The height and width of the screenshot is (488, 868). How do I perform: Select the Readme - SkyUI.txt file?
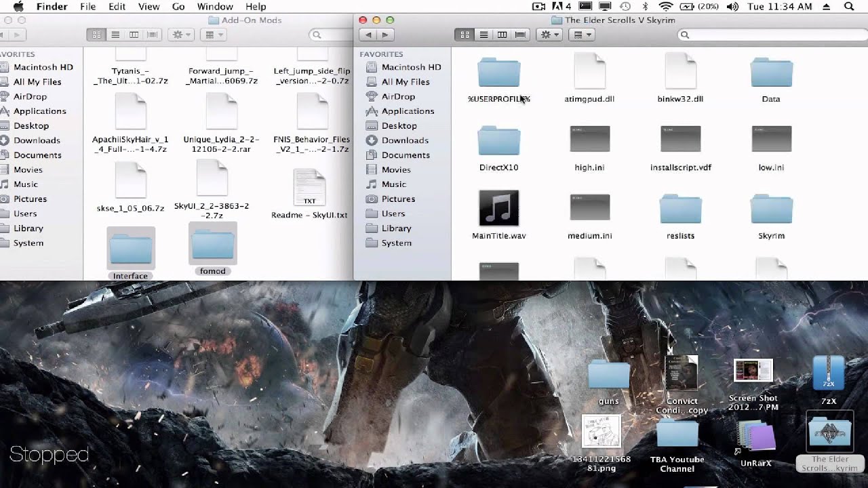pos(309,186)
